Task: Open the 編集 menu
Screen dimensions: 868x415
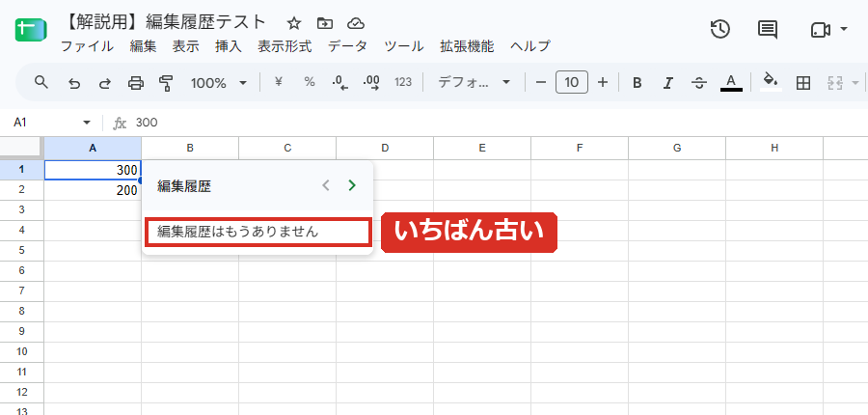Action: [x=143, y=46]
